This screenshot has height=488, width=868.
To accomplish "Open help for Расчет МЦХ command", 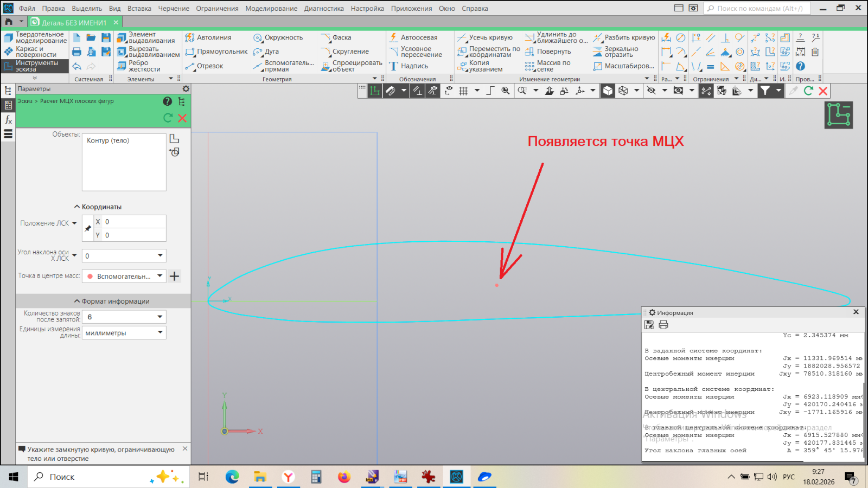I will pos(168,101).
